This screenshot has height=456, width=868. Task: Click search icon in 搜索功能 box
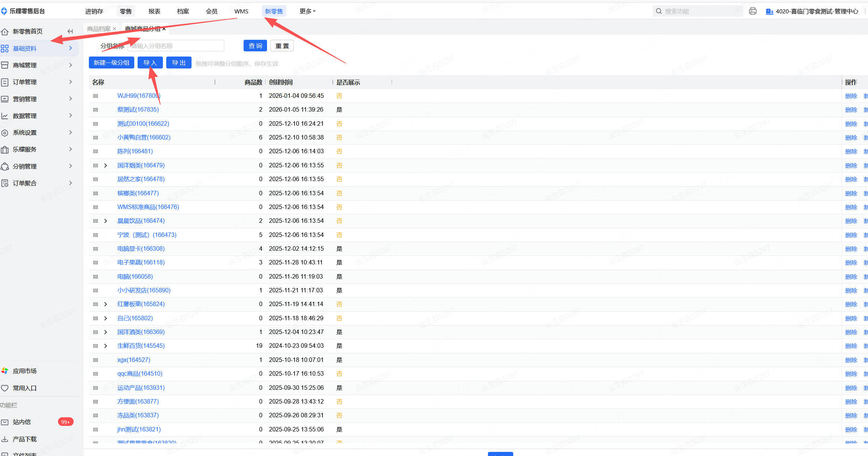tap(659, 11)
